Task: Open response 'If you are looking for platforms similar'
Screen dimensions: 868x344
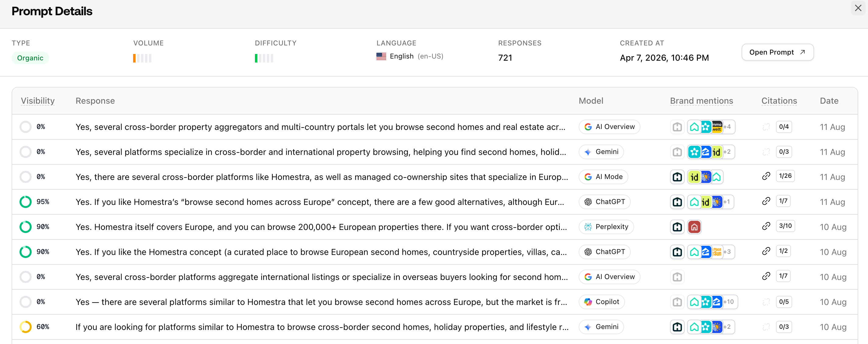Action: (x=322, y=327)
